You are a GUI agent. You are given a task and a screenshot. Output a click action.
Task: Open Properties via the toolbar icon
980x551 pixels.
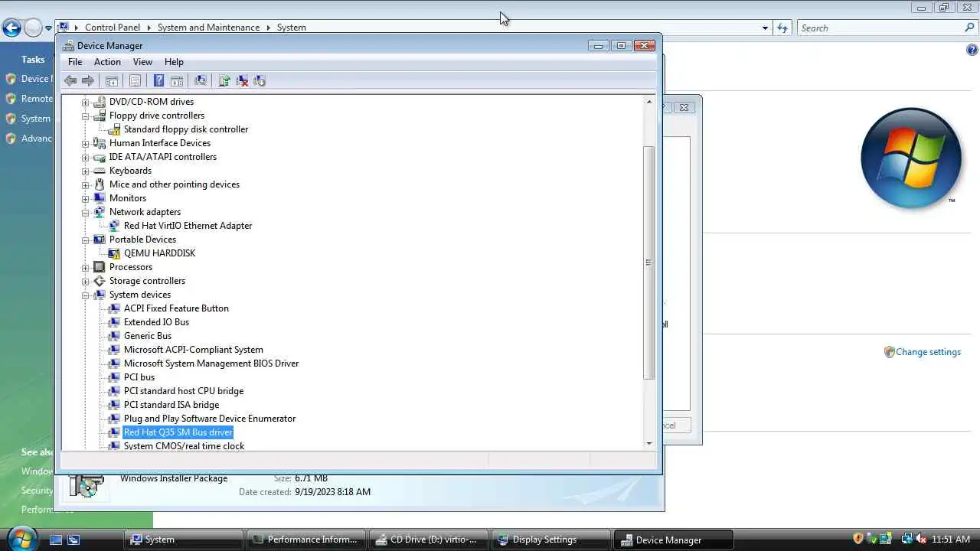(x=136, y=80)
